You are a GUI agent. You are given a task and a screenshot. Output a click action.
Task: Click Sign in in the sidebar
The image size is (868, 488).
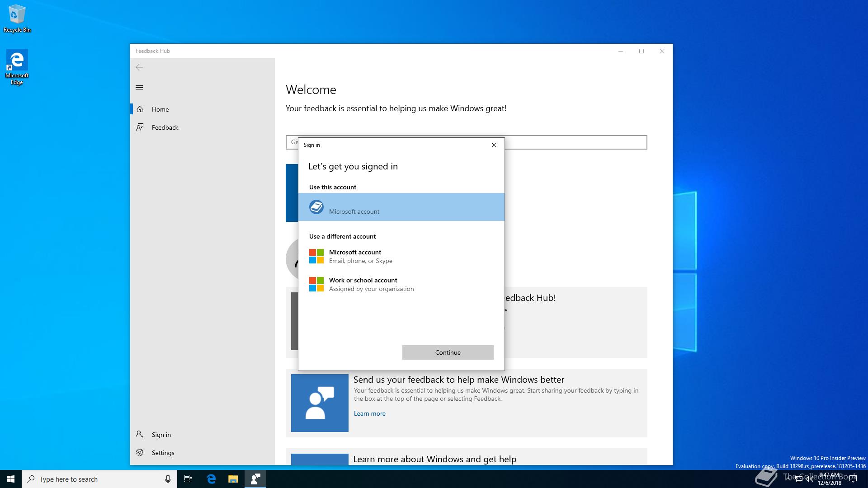pyautogui.click(x=203, y=435)
